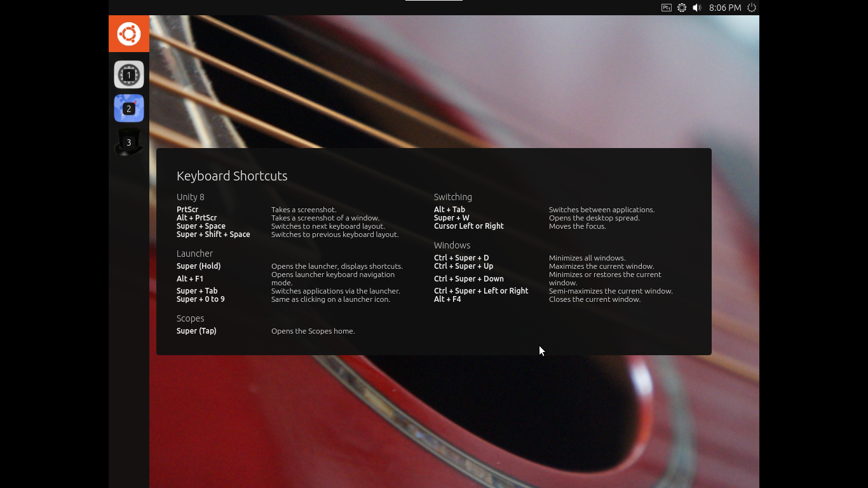
Task: Click the "Ctrl + Super + D" shortcut
Action: click(x=461, y=258)
